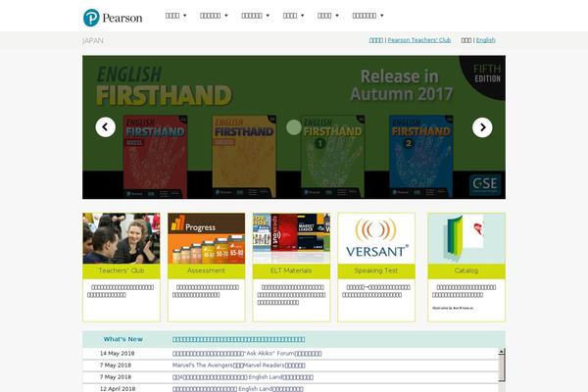Click the ELT Materials green label
Viewport: 588px width, 392px height.
291,270
